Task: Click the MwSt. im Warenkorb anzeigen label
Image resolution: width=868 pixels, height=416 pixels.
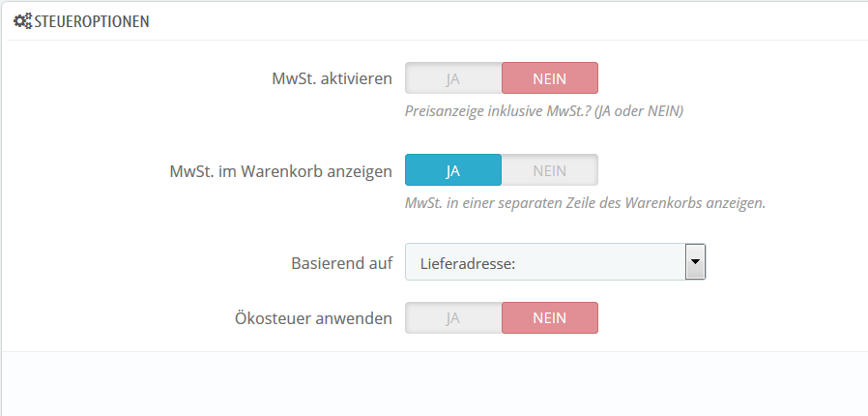Action: 279,171
